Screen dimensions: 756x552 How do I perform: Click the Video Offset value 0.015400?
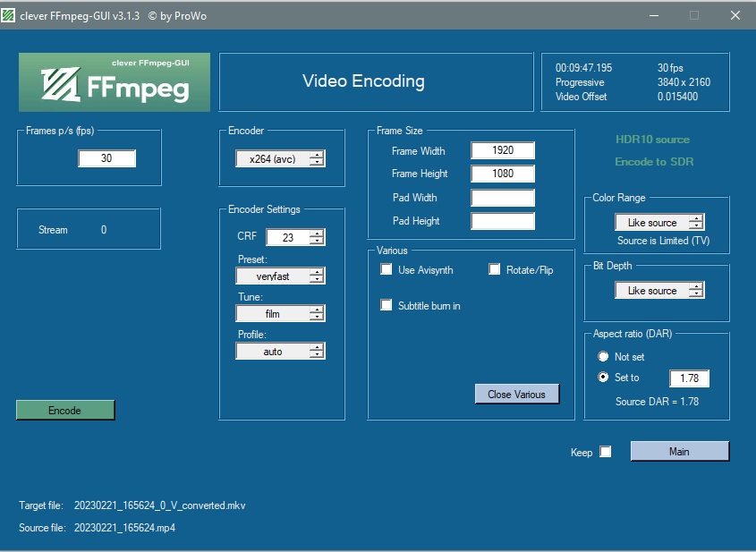677,97
